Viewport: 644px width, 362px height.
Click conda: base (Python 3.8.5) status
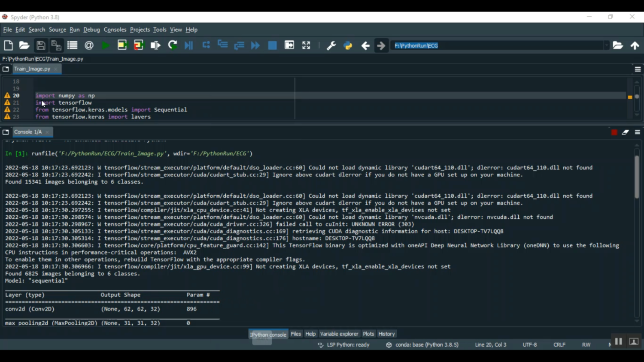coord(422,345)
